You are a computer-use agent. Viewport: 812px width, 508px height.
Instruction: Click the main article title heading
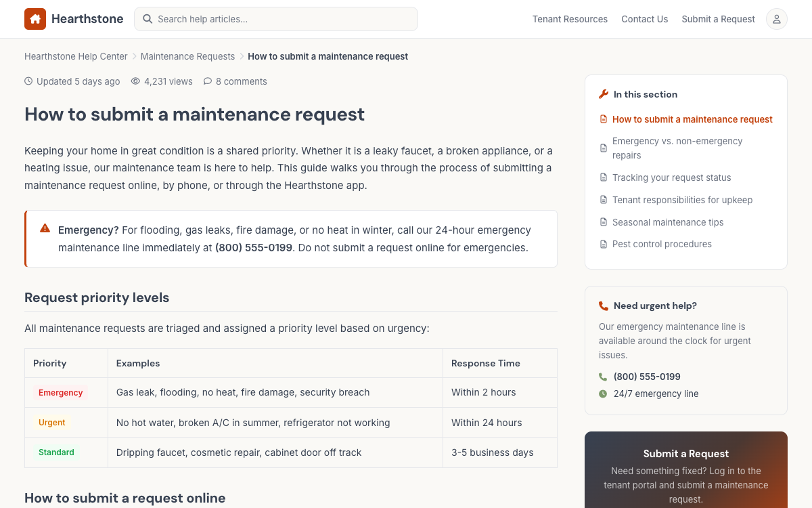[194, 114]
